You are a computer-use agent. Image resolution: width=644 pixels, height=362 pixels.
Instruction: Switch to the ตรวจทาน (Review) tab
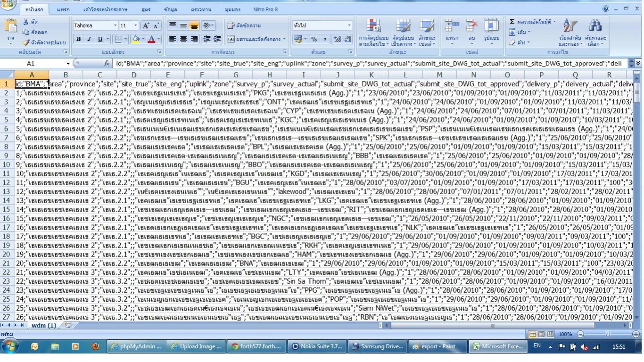tap(201, 9)
